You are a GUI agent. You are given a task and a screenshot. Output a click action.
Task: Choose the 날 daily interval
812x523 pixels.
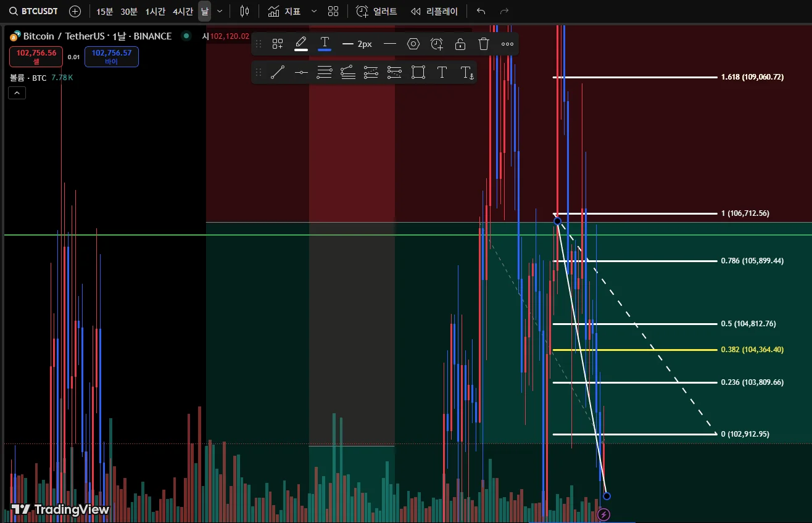[x=204, y=11]
